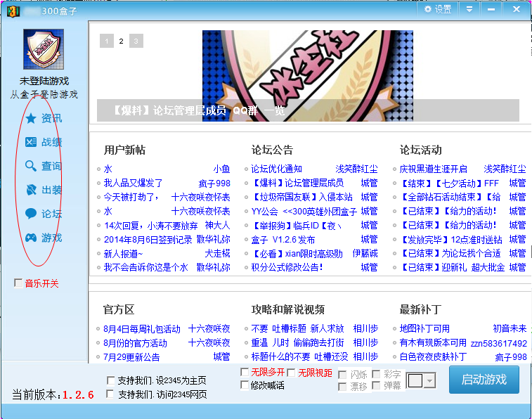Open 设置 gear in title bar

tap(438, 10)
